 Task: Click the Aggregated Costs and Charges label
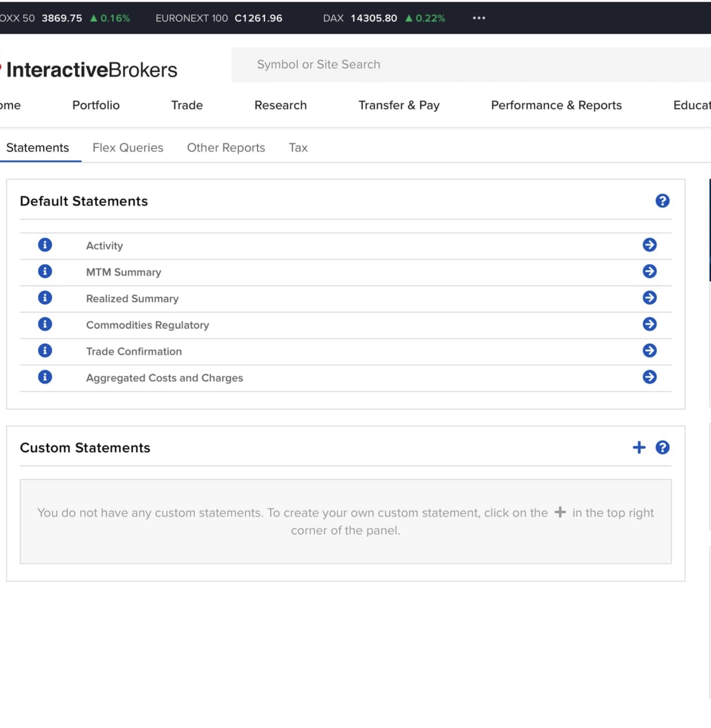(165, 378)
